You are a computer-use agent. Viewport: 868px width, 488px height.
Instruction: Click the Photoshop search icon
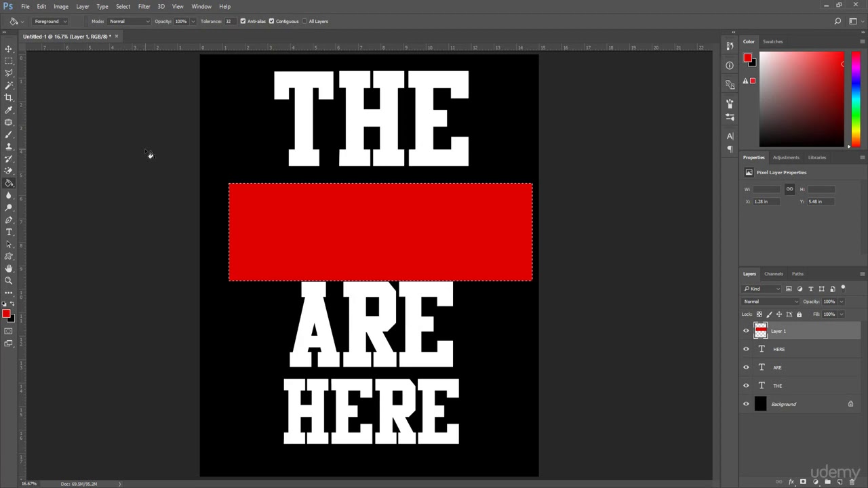tap(837, 21)
